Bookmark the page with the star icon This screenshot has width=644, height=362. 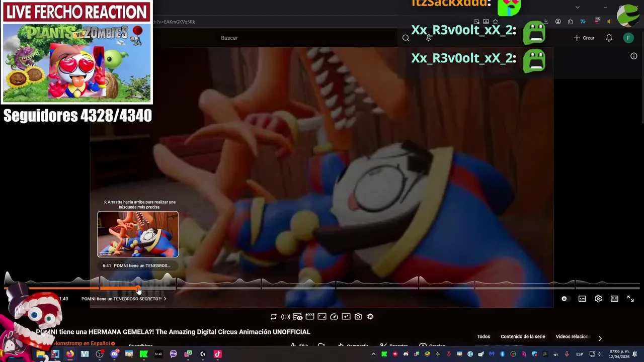tap(496, 22)
